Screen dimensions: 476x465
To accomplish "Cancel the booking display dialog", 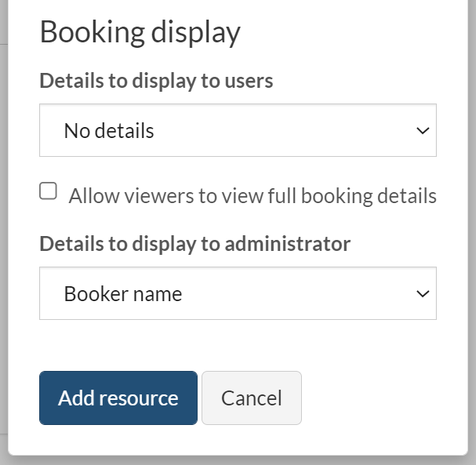I will click(x=251, y=398).
